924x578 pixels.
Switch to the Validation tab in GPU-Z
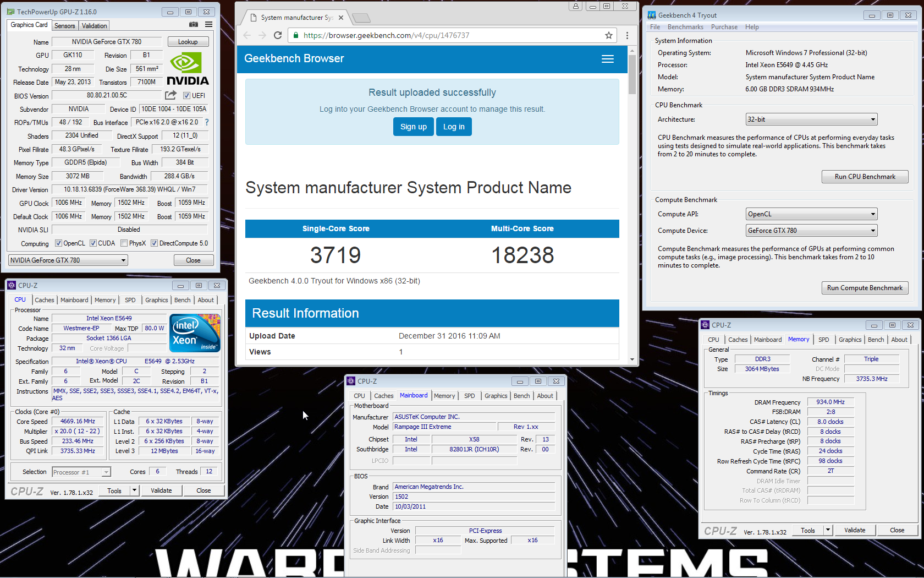(95, 26)
